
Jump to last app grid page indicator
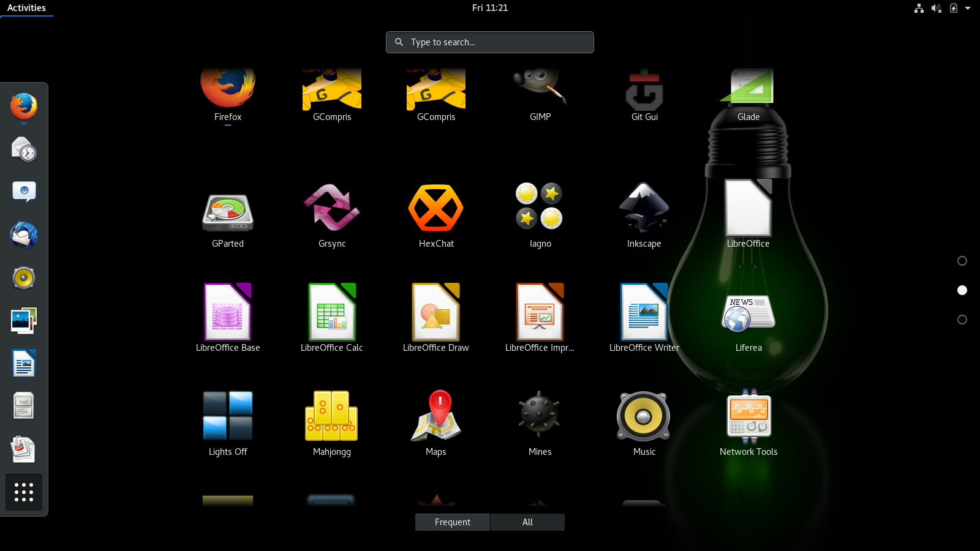pyautogui.click(x=962, y=320)
